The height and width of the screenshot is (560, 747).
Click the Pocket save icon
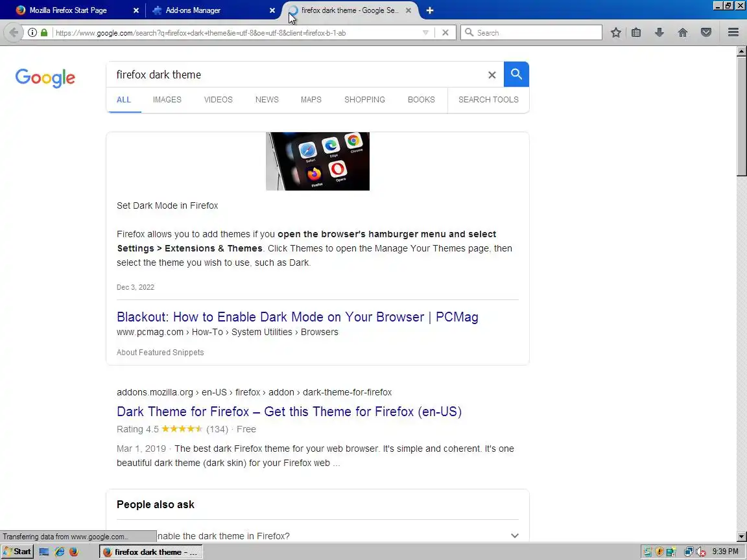point(706,32)
